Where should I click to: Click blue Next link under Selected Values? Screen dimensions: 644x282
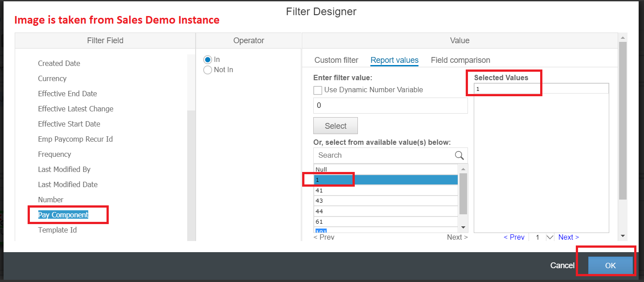coord(568,237)
